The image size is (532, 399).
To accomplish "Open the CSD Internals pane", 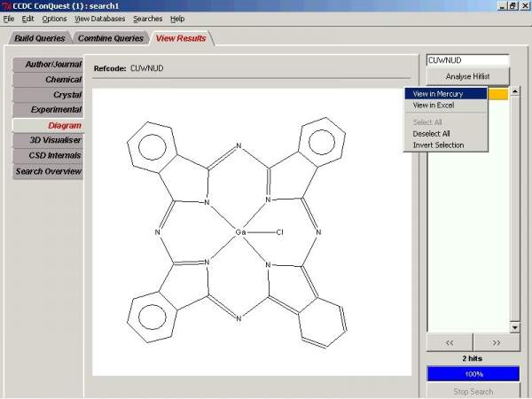I will click(x=48, y=155).
